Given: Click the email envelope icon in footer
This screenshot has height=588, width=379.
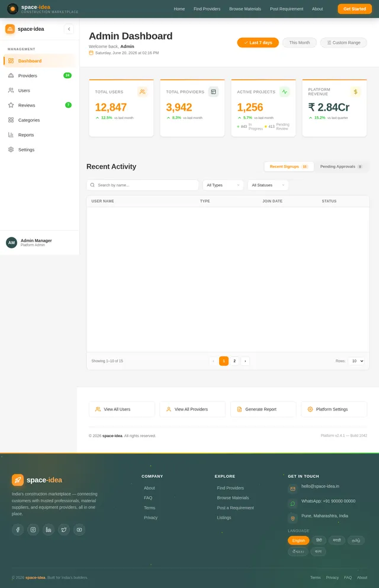Looking at the screenshot, I should tap(293, 489).
